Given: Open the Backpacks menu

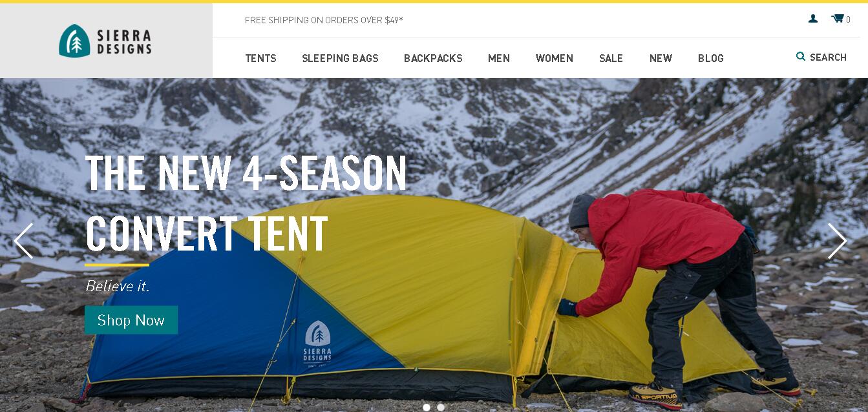Looking at the screenshot, I should 433,58.
